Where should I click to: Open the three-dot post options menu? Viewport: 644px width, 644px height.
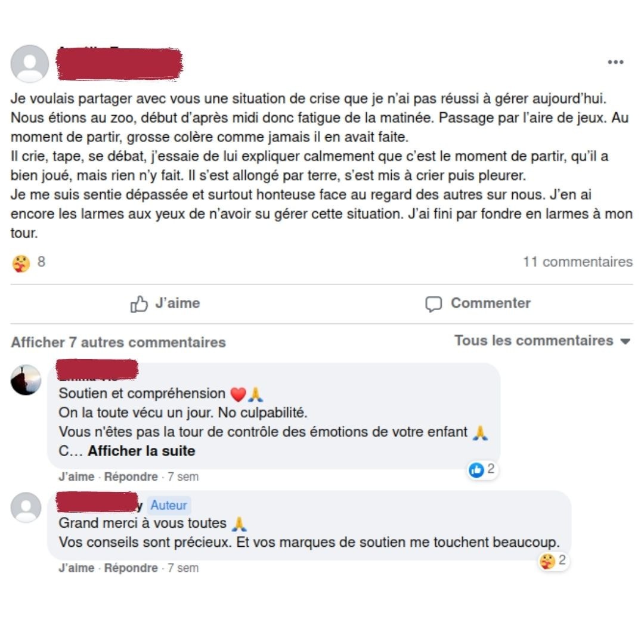[615, 62]
